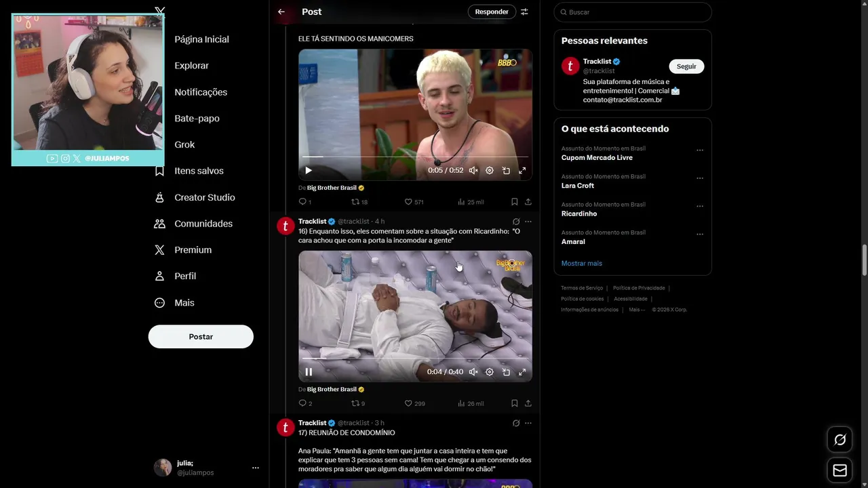Click the julia; profile avatar
The image size is (868, 488).
pos(163,468)
